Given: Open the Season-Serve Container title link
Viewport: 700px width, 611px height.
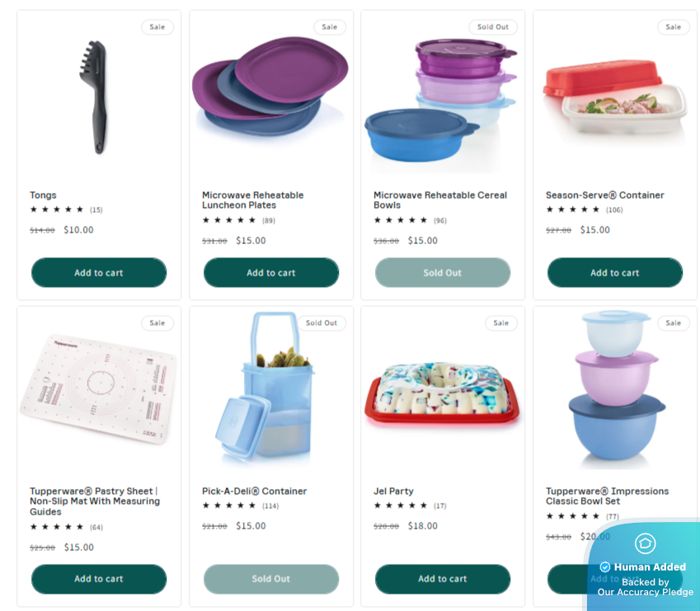Looking at the screenshot, I should pos(605,195).
